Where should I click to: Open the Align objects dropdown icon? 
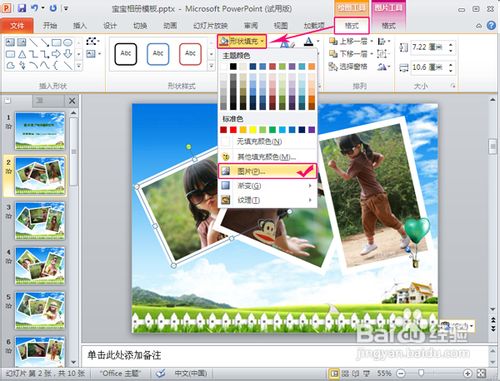(x=383, y=41)
